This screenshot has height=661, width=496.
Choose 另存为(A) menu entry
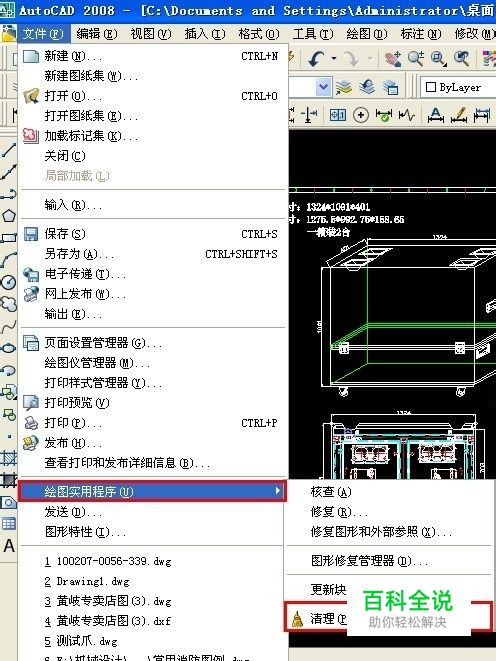pyautogui.click(x=153, y=254)
